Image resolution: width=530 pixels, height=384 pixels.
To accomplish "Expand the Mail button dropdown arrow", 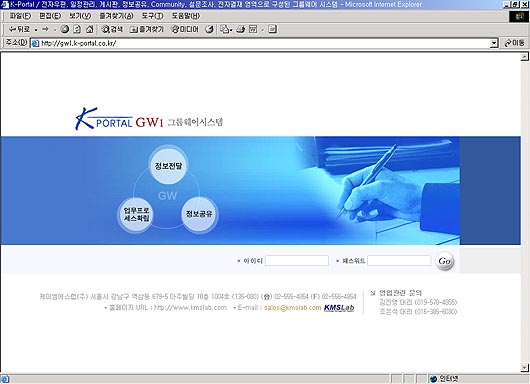I will point(231,30).
